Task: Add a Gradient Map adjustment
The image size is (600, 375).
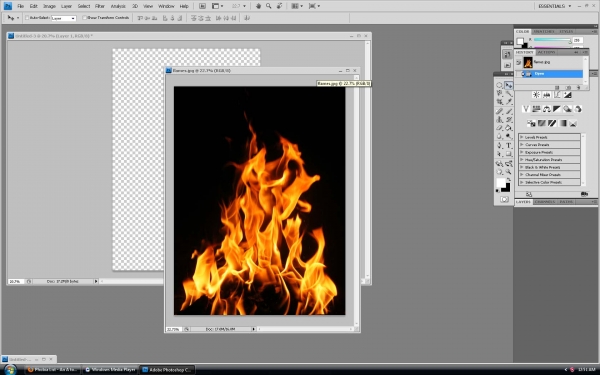Action: (562, 123)
